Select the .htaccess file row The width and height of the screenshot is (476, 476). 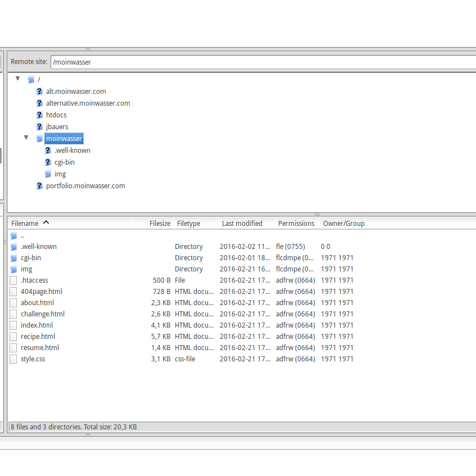(x=34, y=280)
